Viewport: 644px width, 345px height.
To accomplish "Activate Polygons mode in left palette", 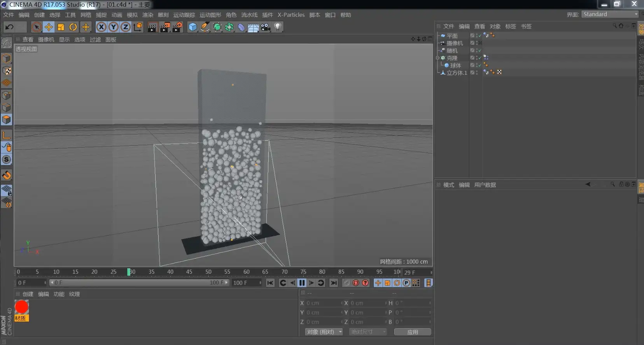I will pos(7,120).
